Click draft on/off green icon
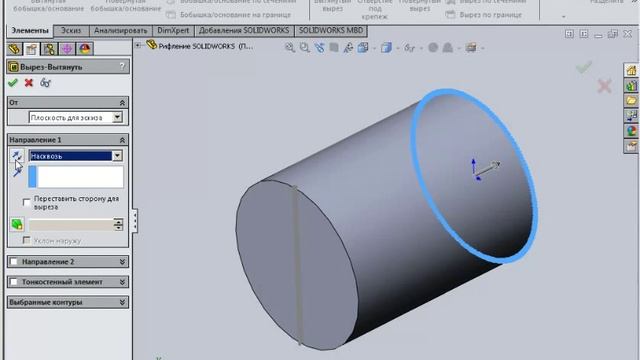Image resolution: width=640 pixels, height=360 pixels. pyautogui.click(x=17, y=224)
